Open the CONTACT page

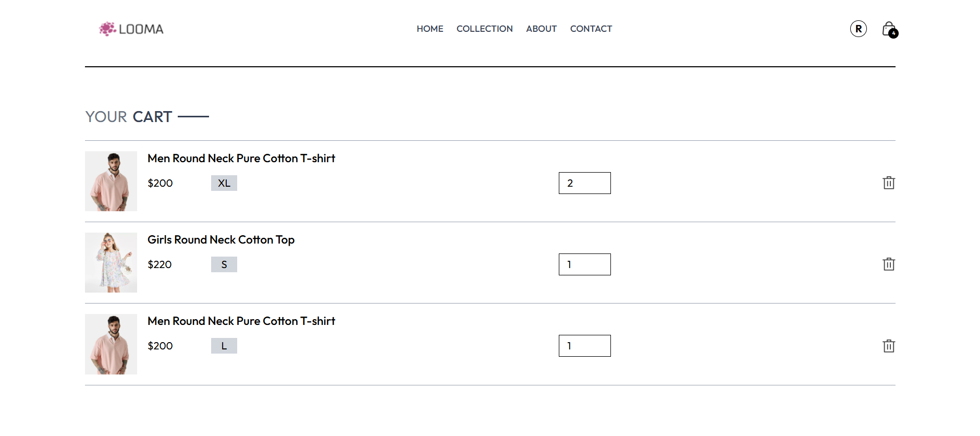click(x=591, y=29)
